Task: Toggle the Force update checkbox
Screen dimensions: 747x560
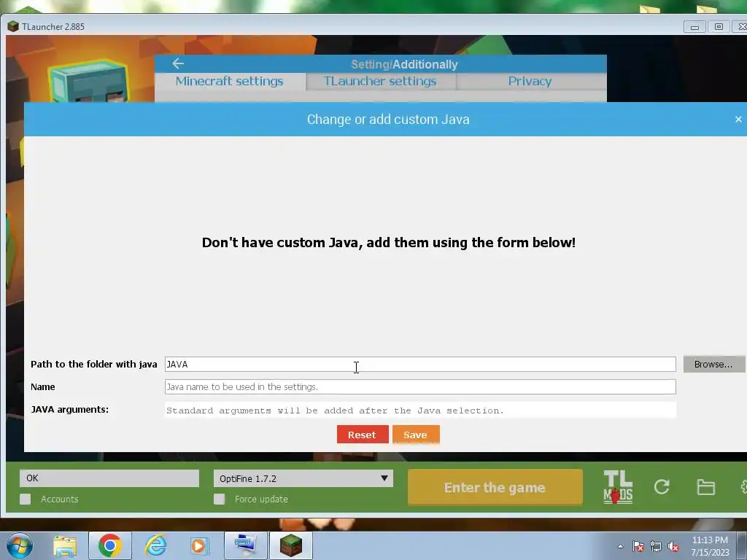Action: pyautogui.click(x=219, y=499)
